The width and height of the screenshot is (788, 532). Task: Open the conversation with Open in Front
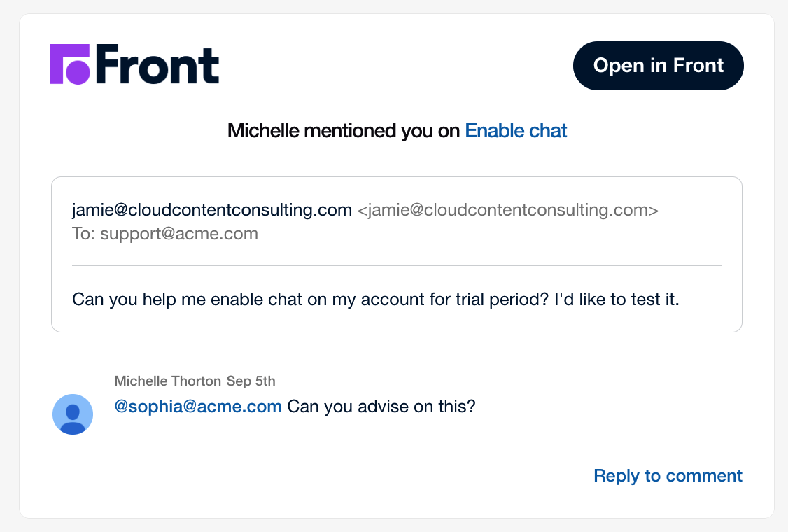(x=658, y=66)
